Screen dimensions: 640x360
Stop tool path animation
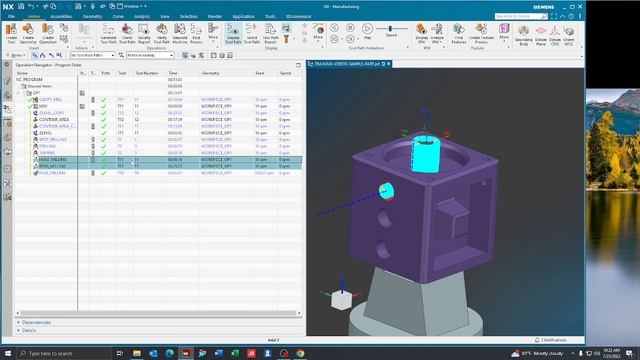pos(350,28)
